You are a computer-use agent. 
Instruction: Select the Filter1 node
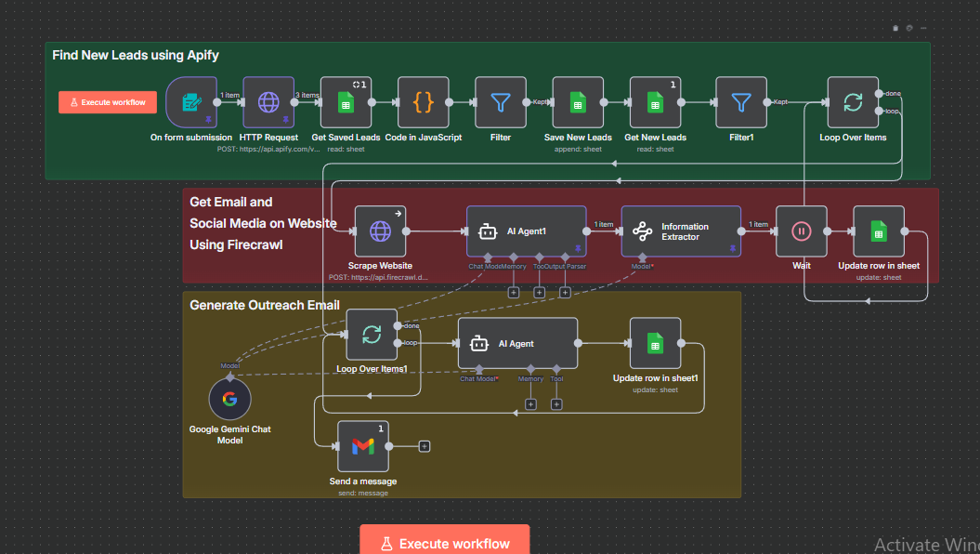(741, 102)
